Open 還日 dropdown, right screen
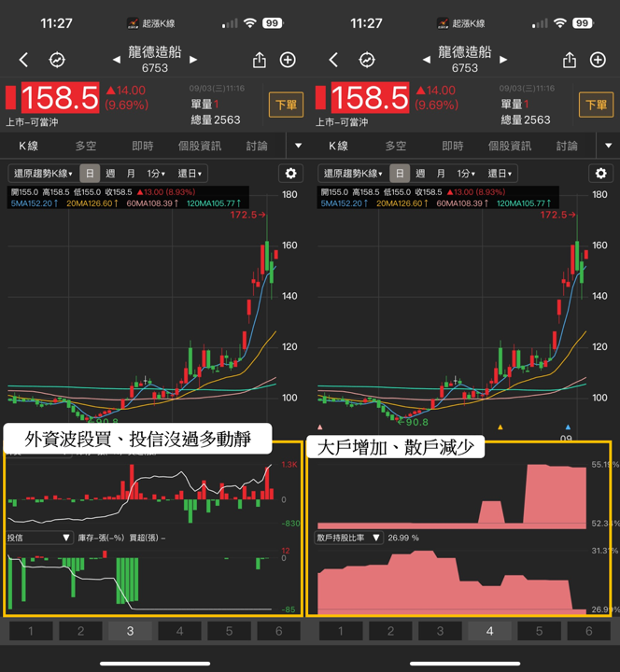Screen dimensions: 620x672 [500, 174]
